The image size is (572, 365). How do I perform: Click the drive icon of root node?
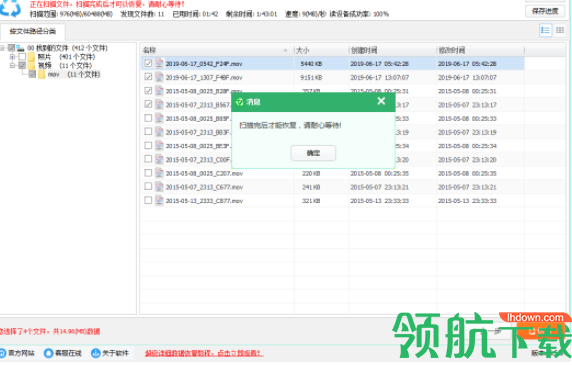(x=20, y=48)
